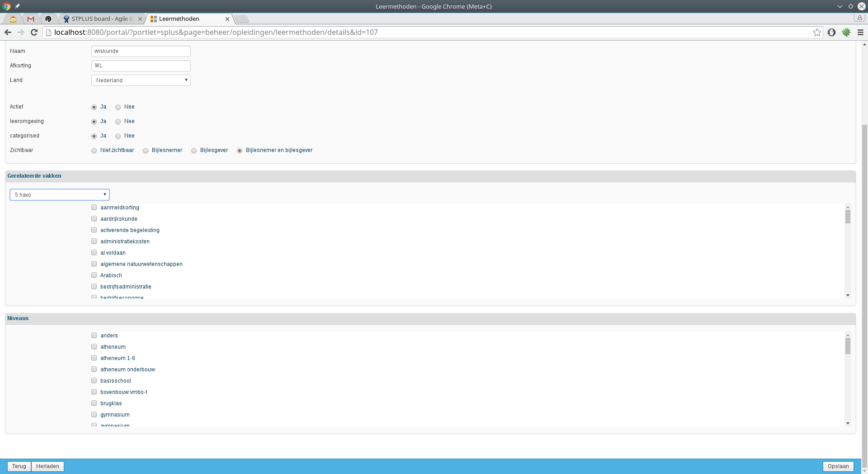Close the STPLUS board tab
Viewport: 868px width, 474px height.
tap(140, 19)
